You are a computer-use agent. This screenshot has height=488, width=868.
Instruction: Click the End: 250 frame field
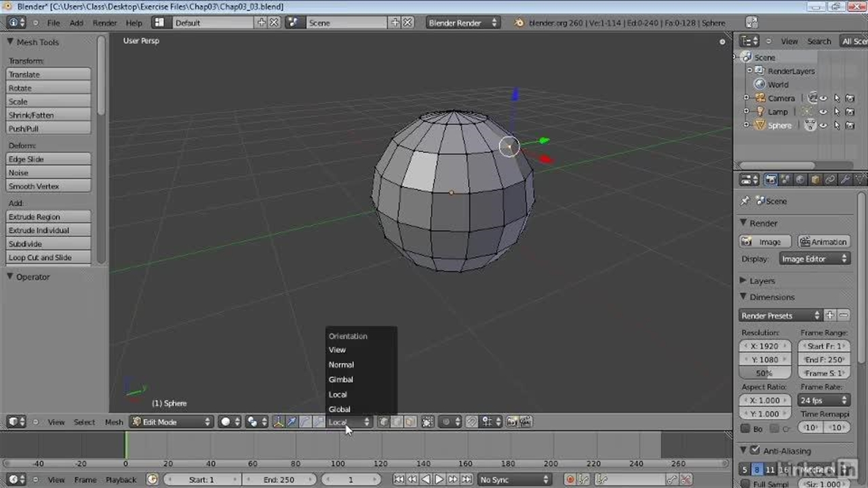tap(279, 480)
